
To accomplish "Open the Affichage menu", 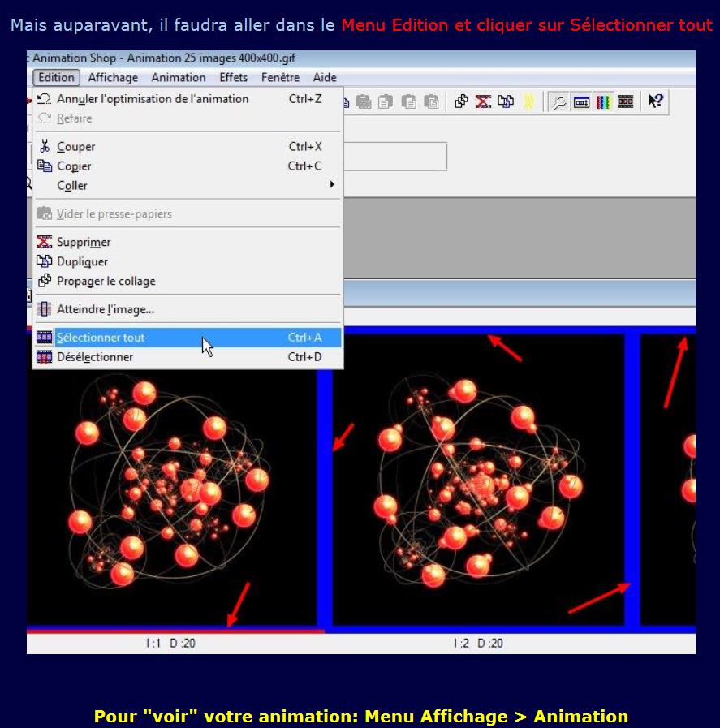I will pyautogui.click(x=113, y=78).
